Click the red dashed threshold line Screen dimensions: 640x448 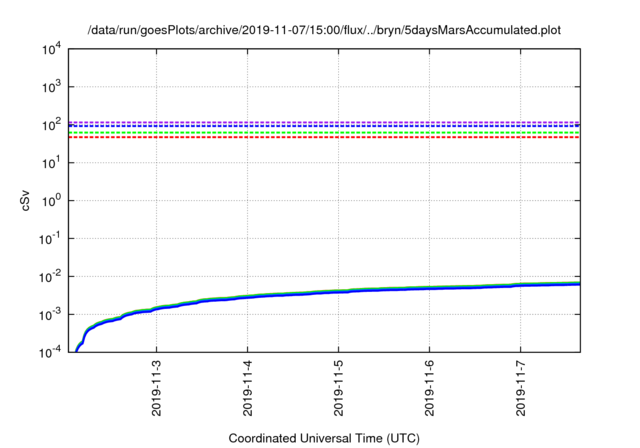(324, 138)
